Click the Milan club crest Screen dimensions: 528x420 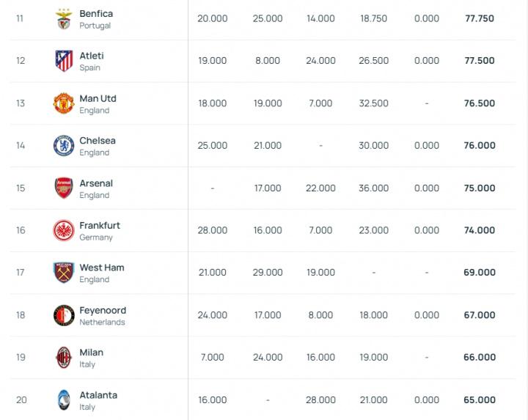pyautogui.click(x=64, y=358)
